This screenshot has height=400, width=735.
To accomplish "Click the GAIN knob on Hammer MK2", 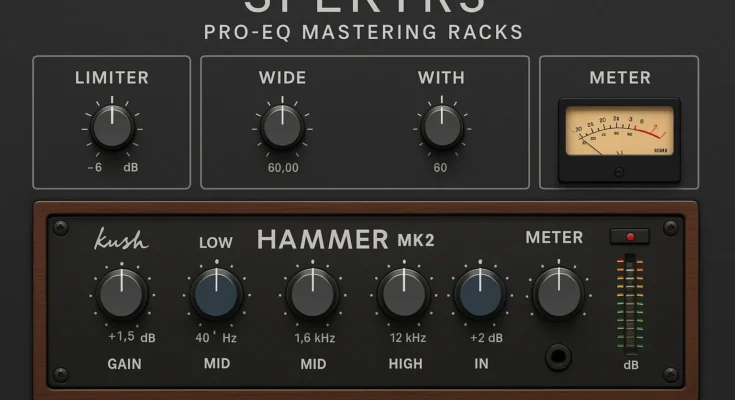I will tap(121, 294).
